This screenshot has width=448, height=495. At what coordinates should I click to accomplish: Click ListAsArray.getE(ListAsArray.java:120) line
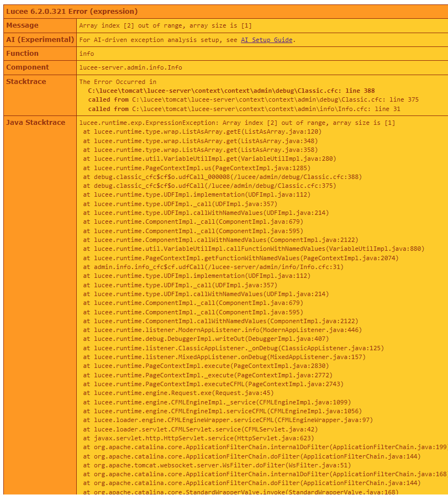[x=202, y=131]
